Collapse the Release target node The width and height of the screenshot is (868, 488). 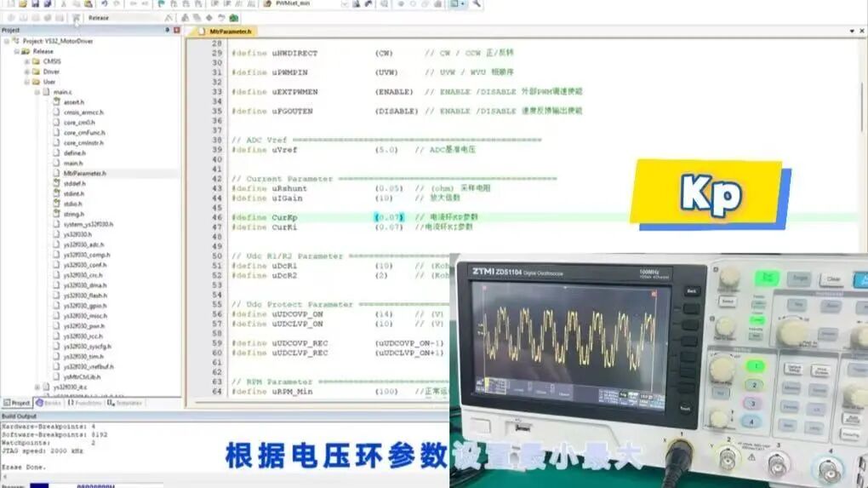pyautogui.click(x=17, y=51)
